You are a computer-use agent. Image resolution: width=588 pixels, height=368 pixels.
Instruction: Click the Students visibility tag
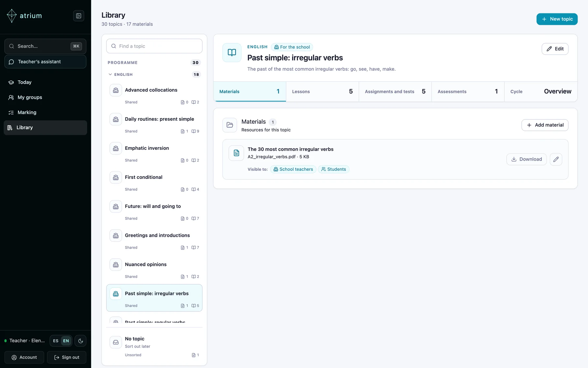point(334,169)
